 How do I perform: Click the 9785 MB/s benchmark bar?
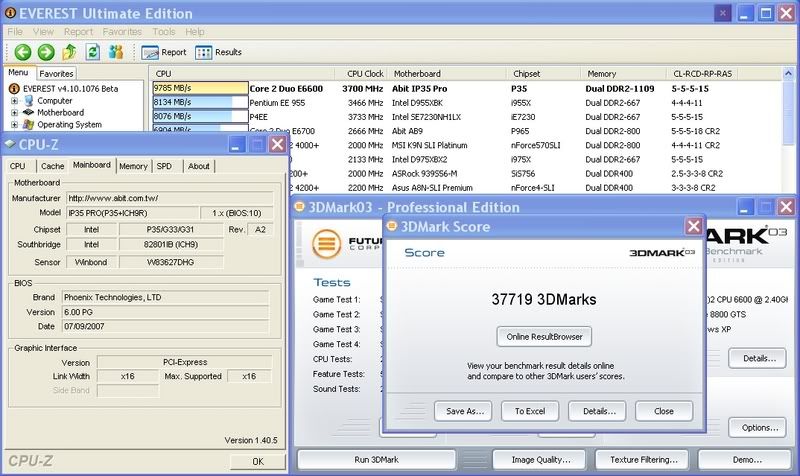[200, 88]
